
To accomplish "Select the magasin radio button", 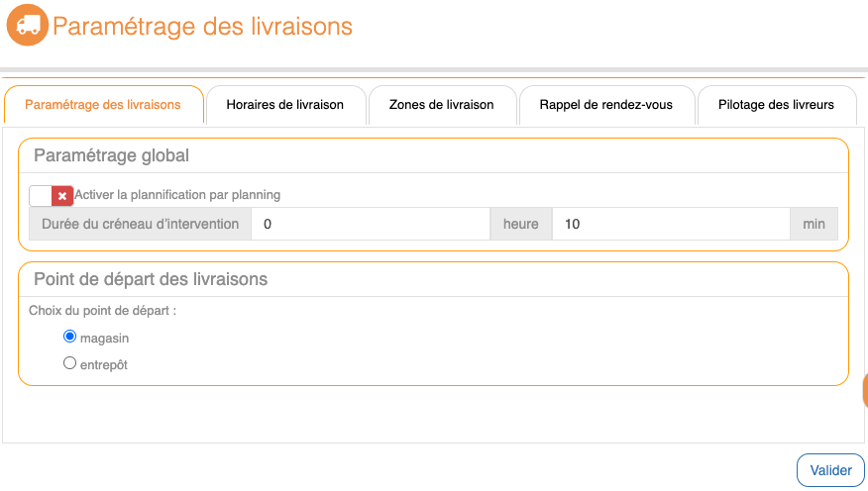I will point(69,337).
